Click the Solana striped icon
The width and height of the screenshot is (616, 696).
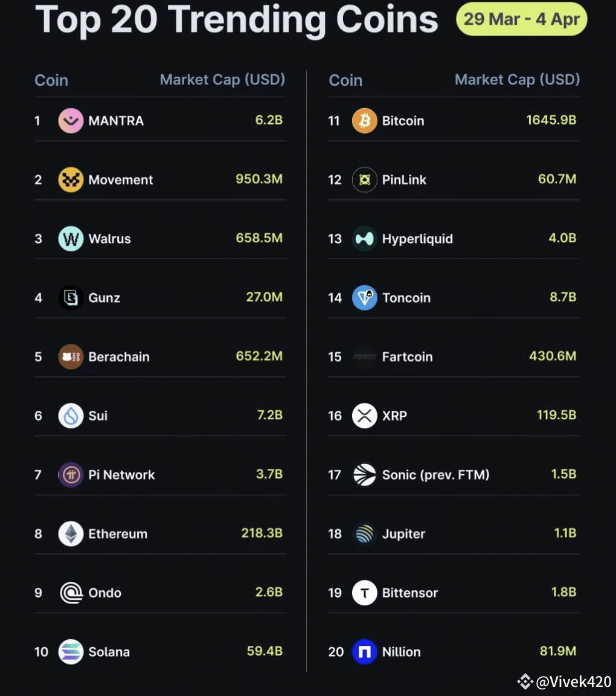71,652
